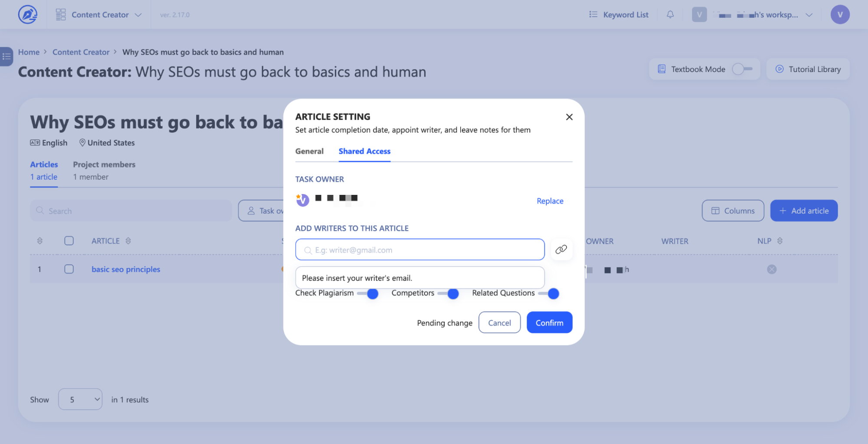Check the basic seo principles row checkbox
The height and width of the screenshot is (444, 868).
[x=69, y=269]
